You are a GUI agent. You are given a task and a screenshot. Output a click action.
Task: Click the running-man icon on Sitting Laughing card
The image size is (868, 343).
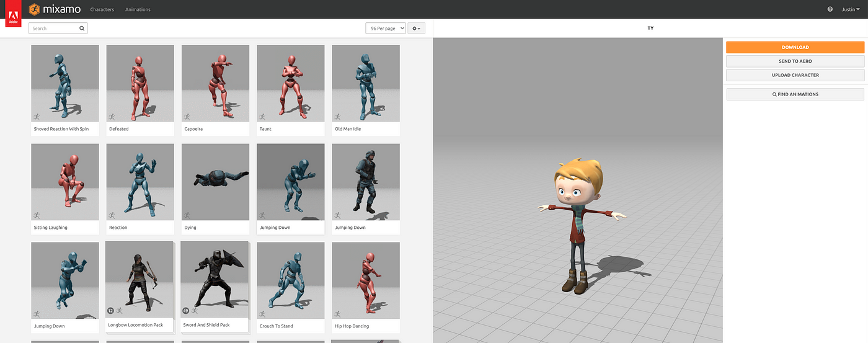pos(37,215)
